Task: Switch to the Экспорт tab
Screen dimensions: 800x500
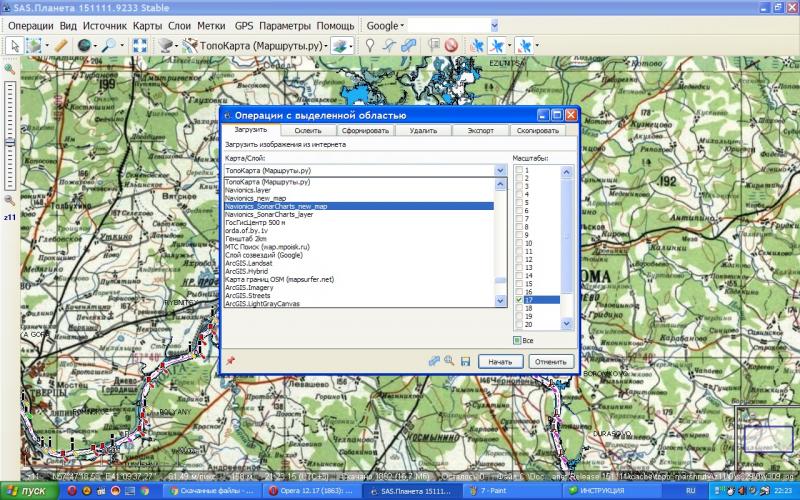Action: (480, 130)
